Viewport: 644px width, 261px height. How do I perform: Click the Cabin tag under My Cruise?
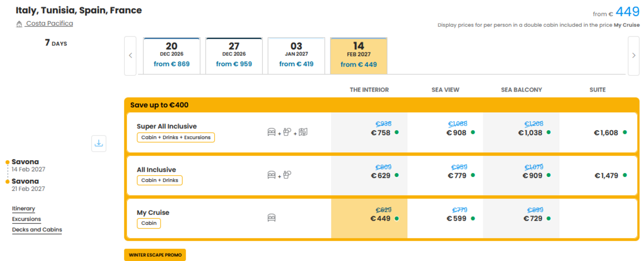tap(149, 223)
